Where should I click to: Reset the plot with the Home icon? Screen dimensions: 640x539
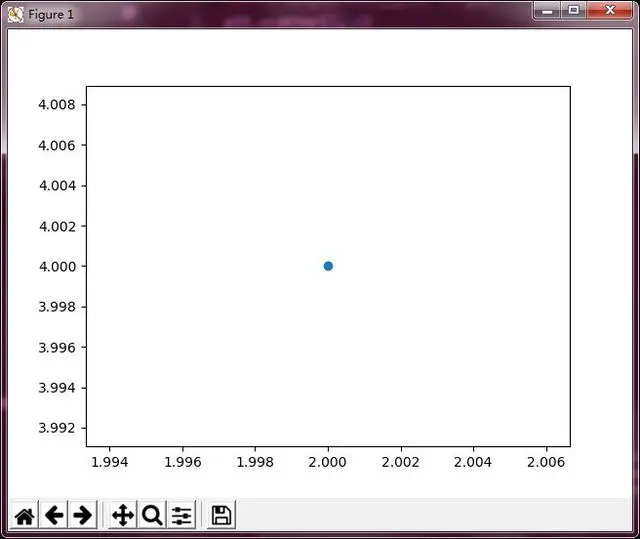pos(24,515)
